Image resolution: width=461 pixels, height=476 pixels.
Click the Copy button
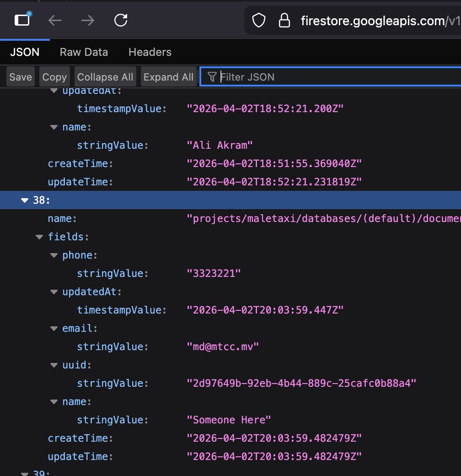point(54,77)
